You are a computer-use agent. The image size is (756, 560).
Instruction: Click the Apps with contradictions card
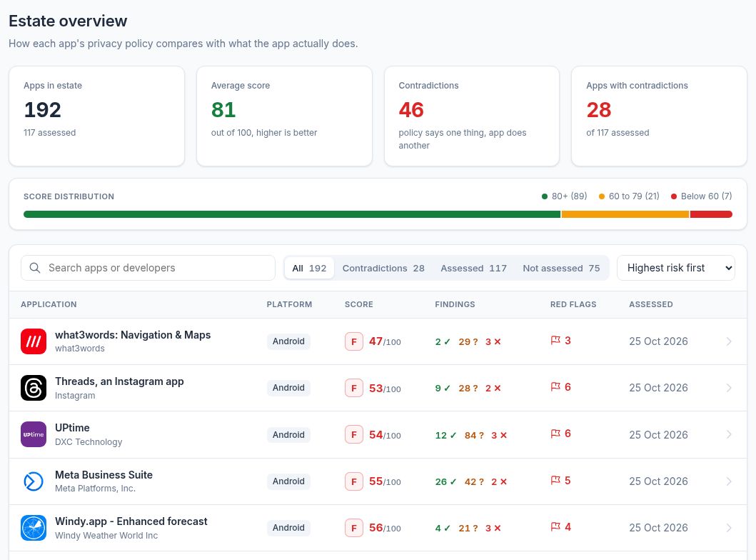point(659,116)
